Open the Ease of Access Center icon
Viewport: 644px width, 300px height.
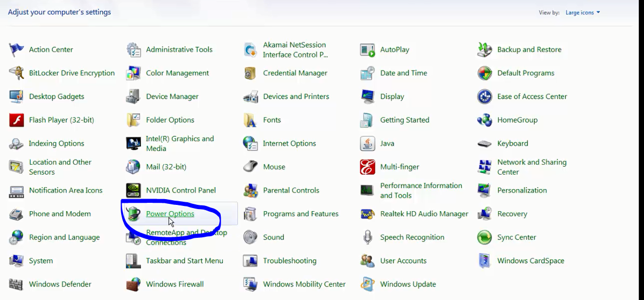pos(485,97)
